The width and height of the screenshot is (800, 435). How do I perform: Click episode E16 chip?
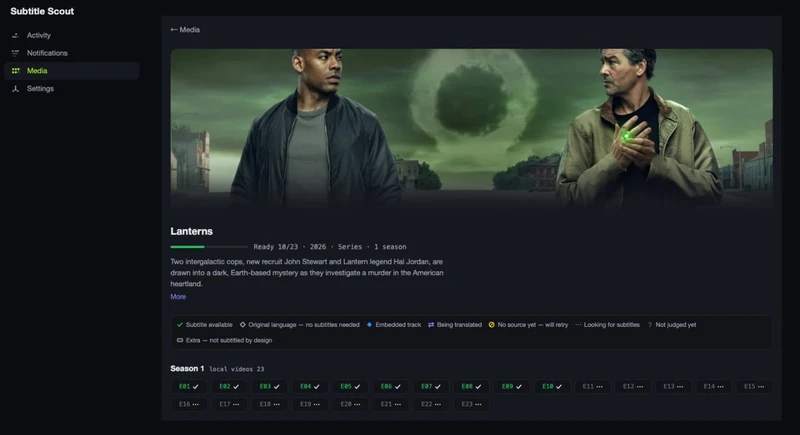click(x=189, y=404)
